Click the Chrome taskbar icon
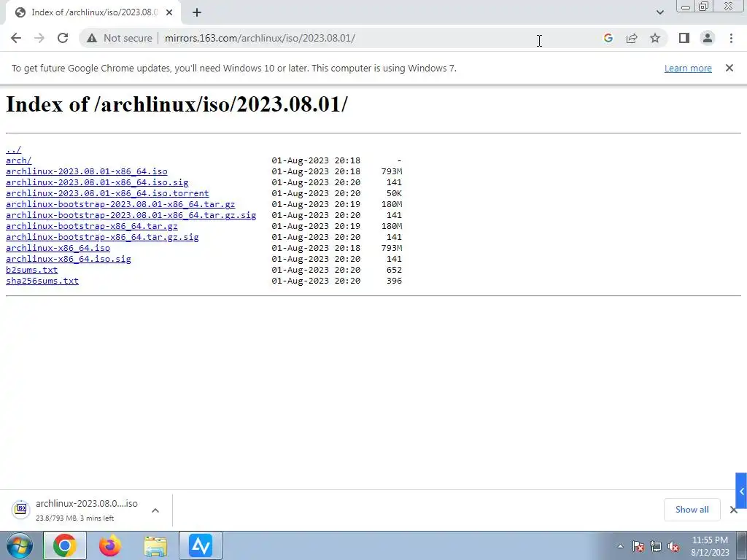The width and height of the screenshot is (747, 560). 65,545
